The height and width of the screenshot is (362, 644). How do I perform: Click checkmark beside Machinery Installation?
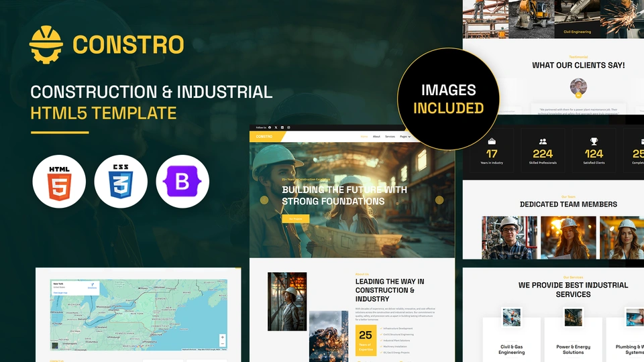[x=381, y=347]
